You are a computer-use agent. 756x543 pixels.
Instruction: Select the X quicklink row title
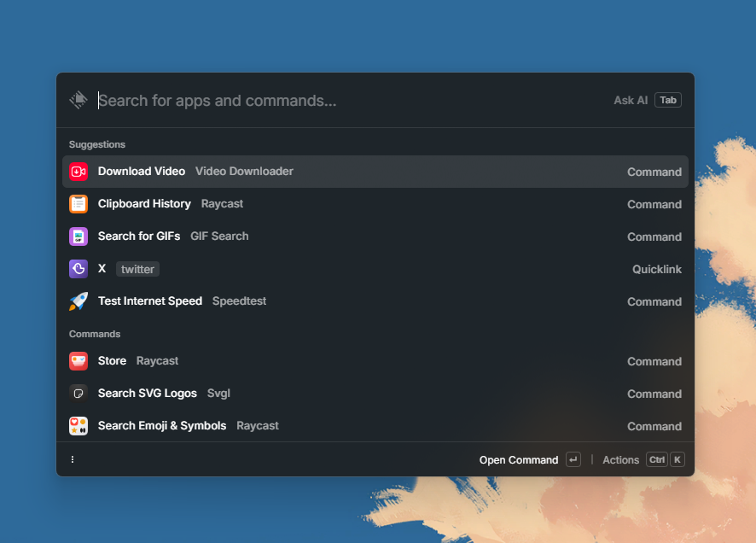click(102, 269)
